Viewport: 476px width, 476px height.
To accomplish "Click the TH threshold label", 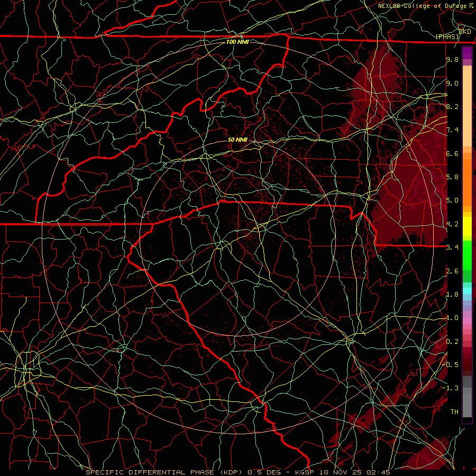I will point(454,411).
